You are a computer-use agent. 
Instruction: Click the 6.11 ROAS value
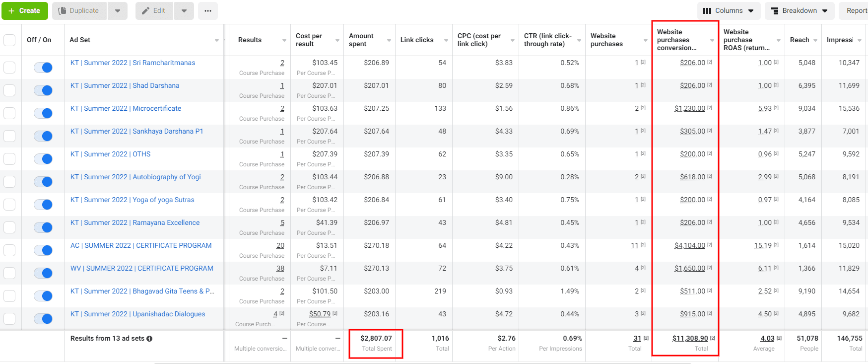[x=765, y=268]
